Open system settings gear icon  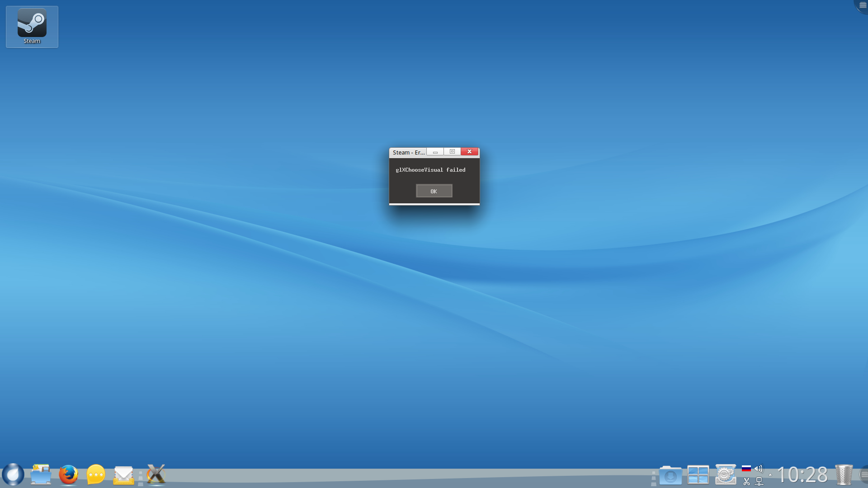pos(726,474)
